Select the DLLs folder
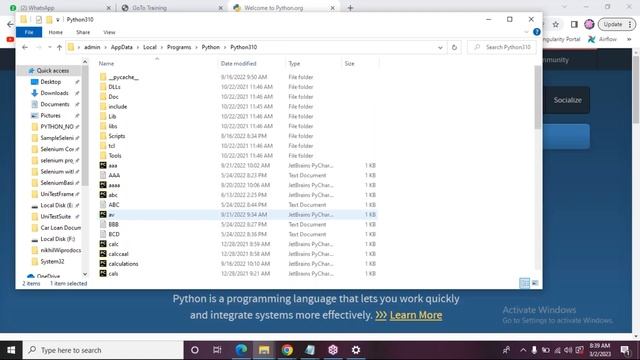The height and width of the screenshot is (360, 640). coord(114,87)
